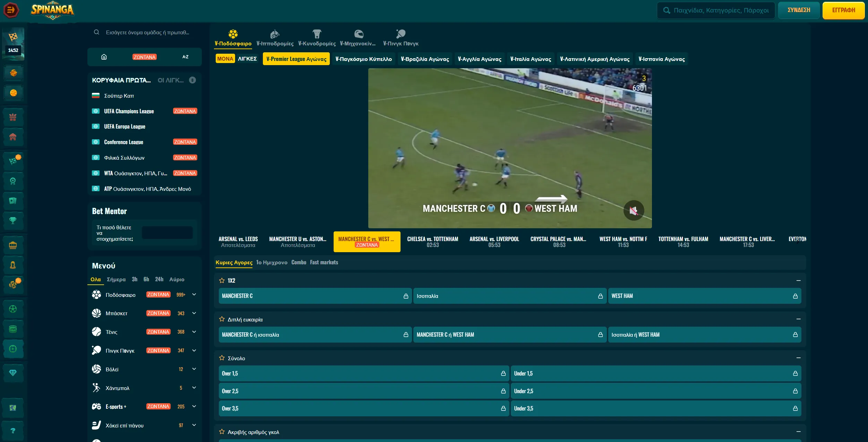The width and height of the screenshot is (868, 442).
Task: Expand the Ποδόσφαιρο sport list
Action: tap(194, 294)
